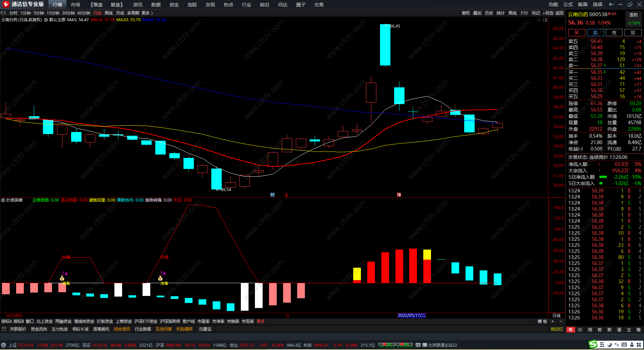Open the 选股 menu

point(192,5)
